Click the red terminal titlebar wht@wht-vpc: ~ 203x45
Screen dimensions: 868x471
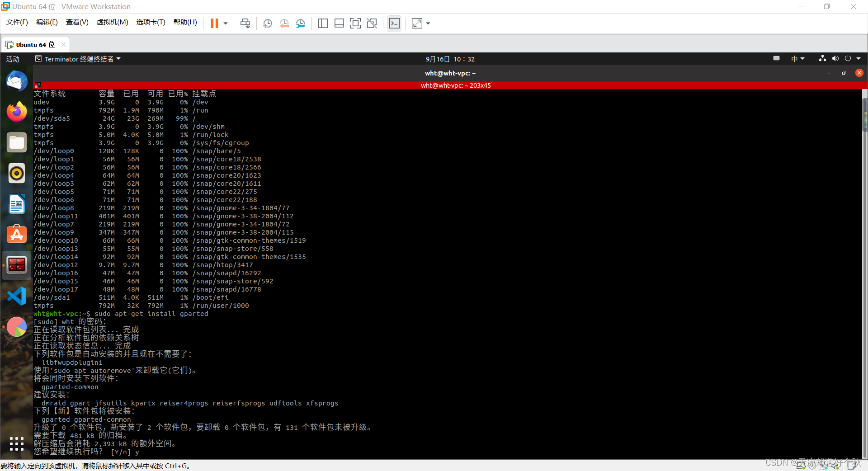pyautogui.click(x=456, y=85)
